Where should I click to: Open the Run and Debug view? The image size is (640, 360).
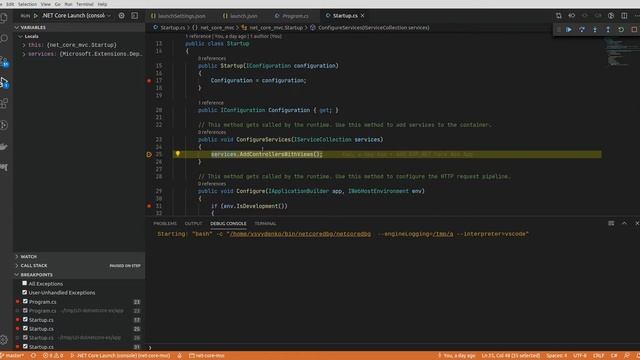point(4,82)
